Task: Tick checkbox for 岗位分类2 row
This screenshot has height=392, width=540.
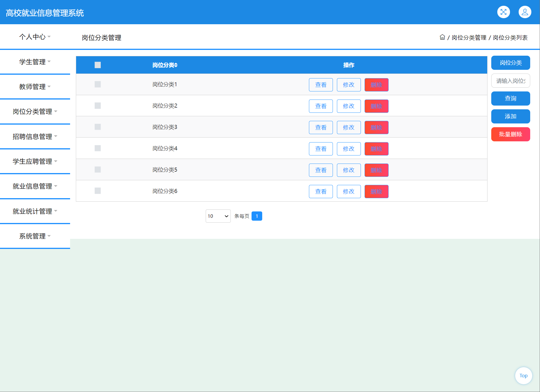Action: (98, 106)
